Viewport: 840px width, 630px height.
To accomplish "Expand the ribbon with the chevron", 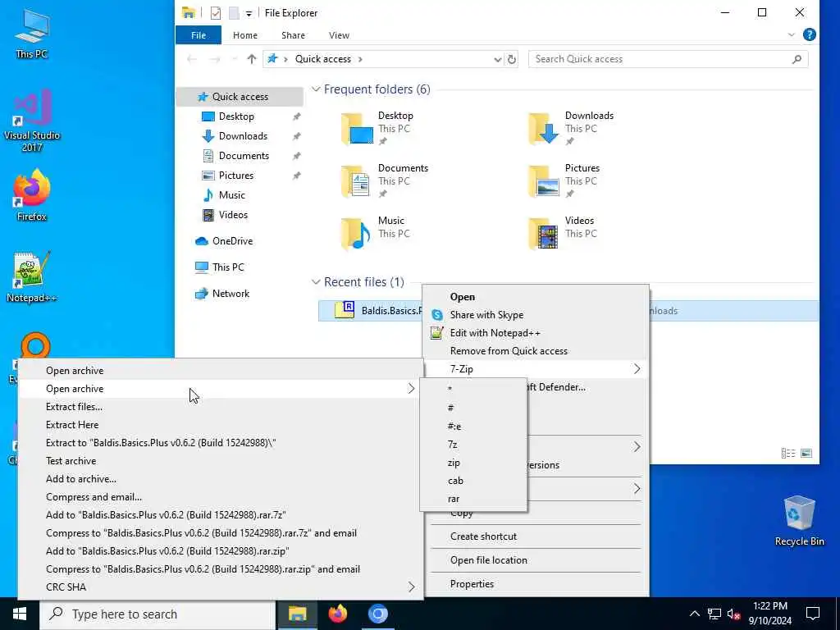I will click(x=792, y=34).
